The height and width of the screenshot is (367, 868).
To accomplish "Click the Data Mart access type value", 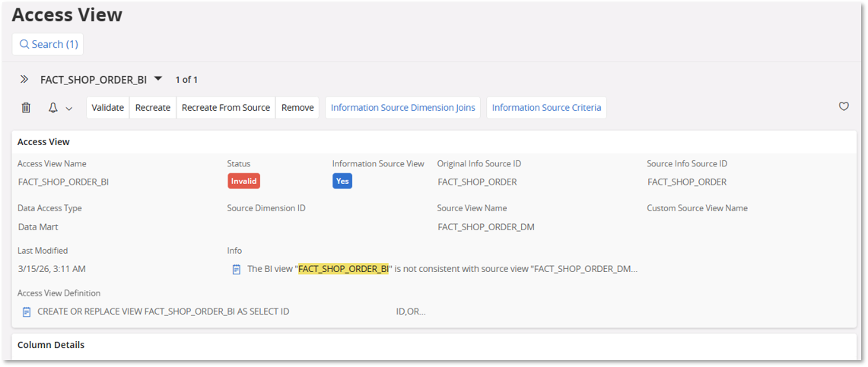I will click(x=38, y=226).
